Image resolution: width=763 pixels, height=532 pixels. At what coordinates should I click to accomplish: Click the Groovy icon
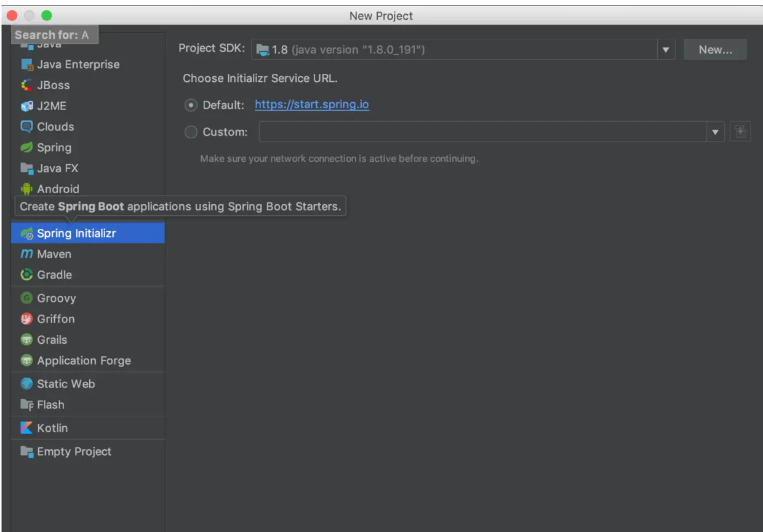click(x=26, y=298)
